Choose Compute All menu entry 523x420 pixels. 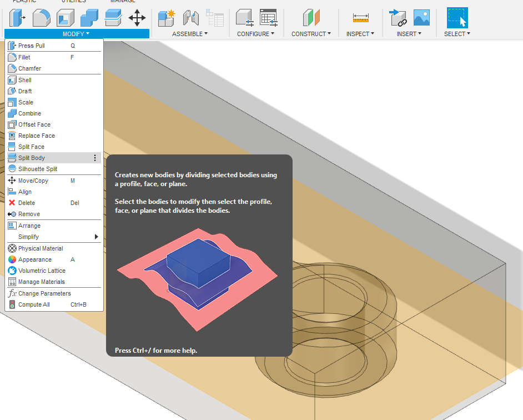tap(54, 305)
